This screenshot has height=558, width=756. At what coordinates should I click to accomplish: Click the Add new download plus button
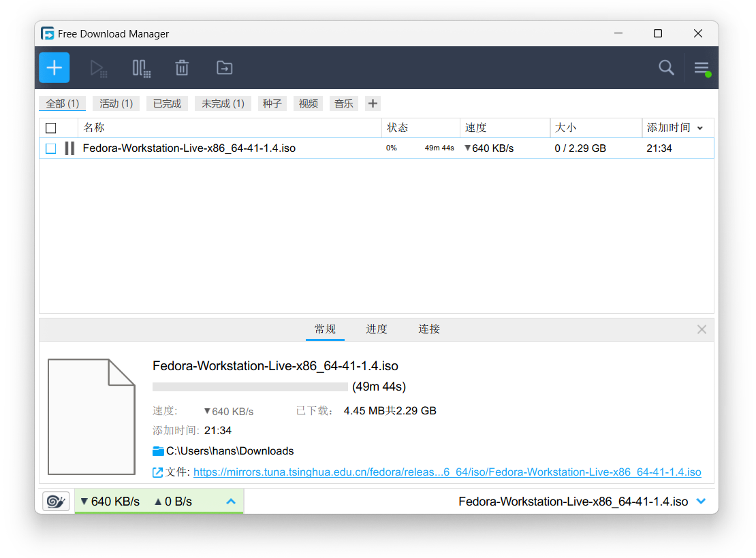click(x=54, y=67)
